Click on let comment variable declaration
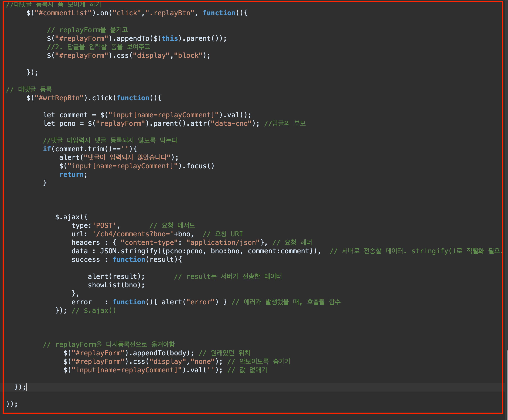The image size is (508, 420). click(x=65, y=115)
